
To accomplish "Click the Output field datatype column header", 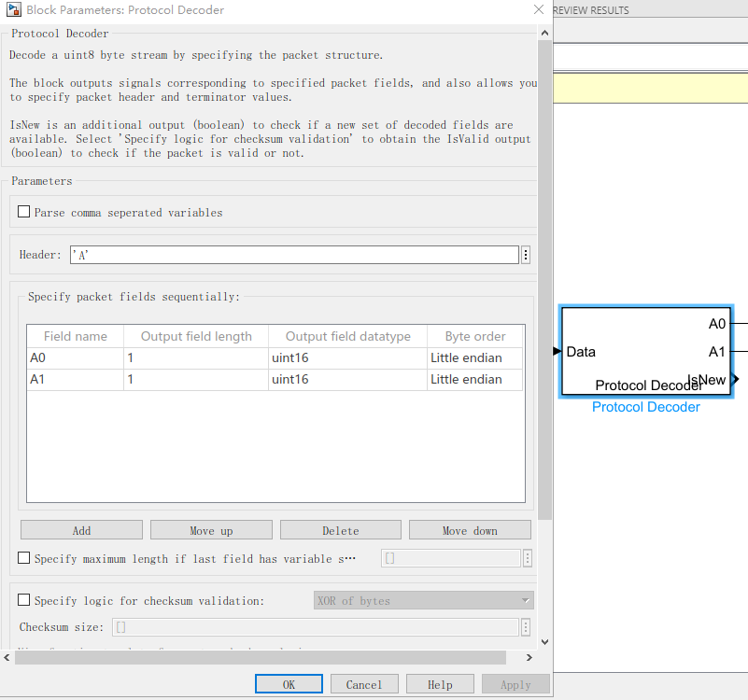I will click(x=347, y=336).
